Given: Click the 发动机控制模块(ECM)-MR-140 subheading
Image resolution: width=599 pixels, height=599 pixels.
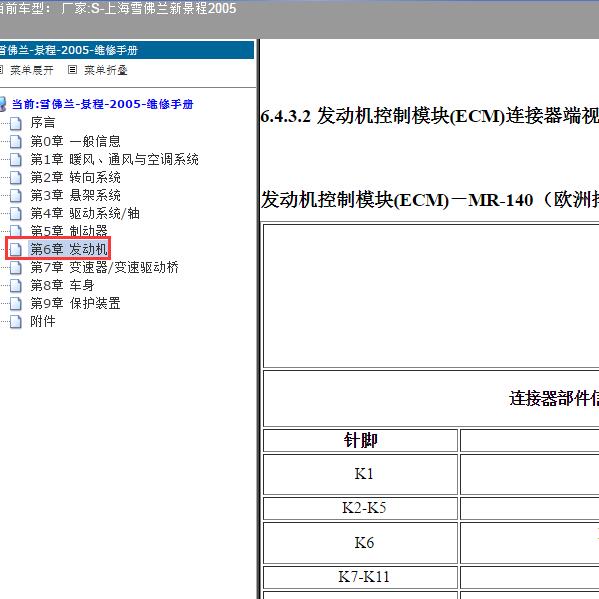Looking at the screenshot, I should click(x=429, y=200).
